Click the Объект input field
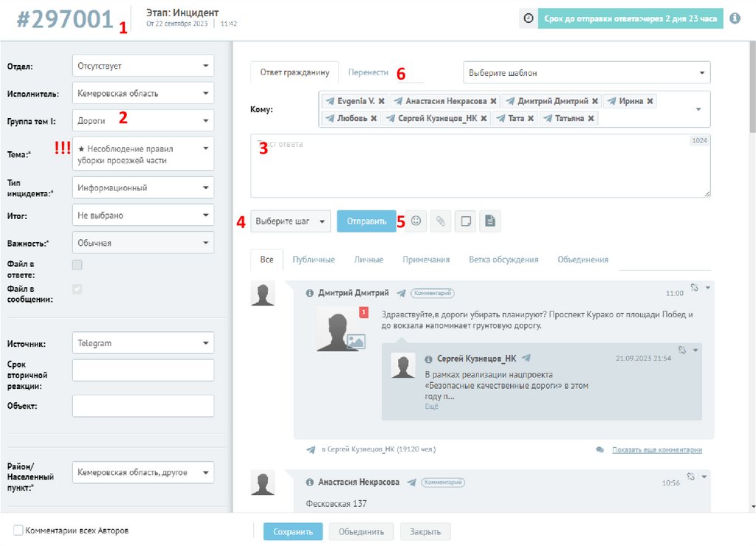Viewport: 756px width, 546px height. 143,406
